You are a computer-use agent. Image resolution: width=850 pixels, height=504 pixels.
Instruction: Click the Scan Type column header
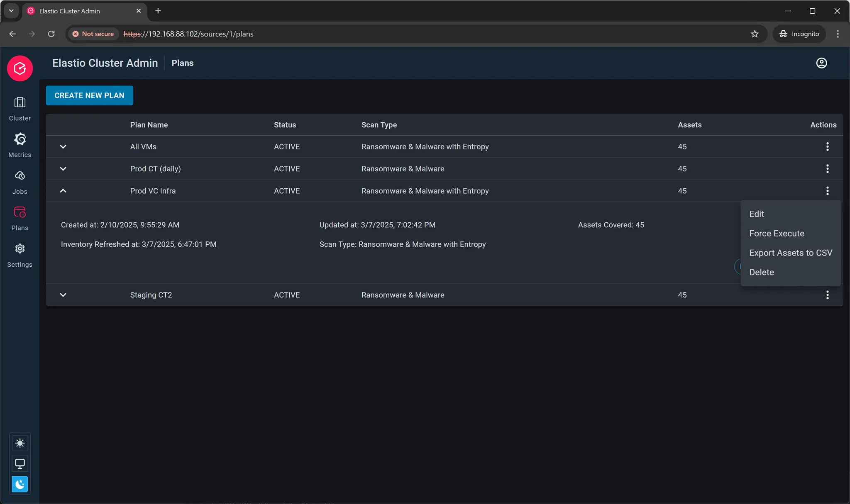[379, 125]
